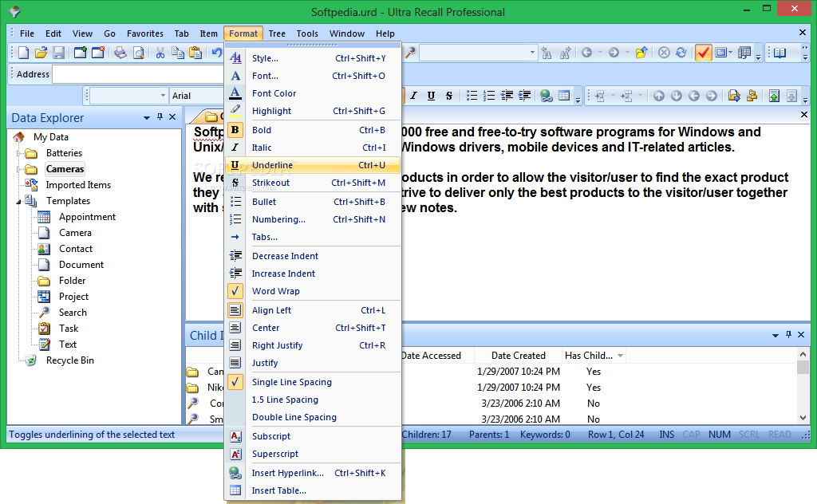
Task: Click the numbered list icon in formatting toolbar
Action: (489, 96)
